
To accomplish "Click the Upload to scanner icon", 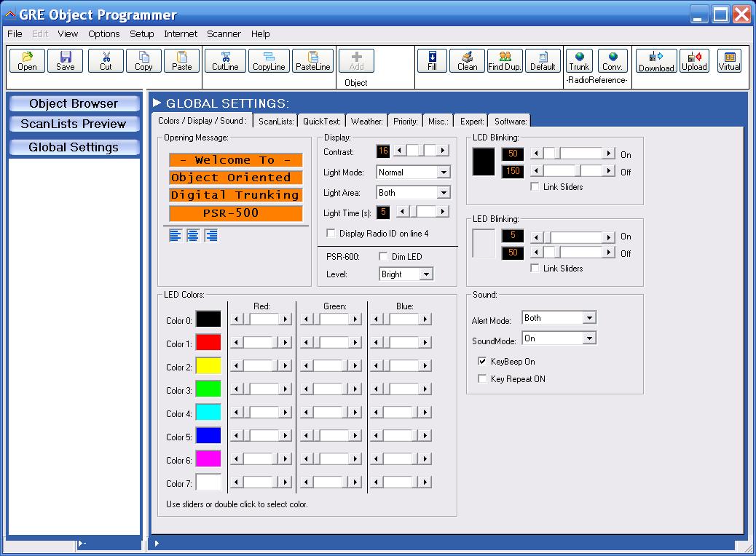I will click(694, 61).
